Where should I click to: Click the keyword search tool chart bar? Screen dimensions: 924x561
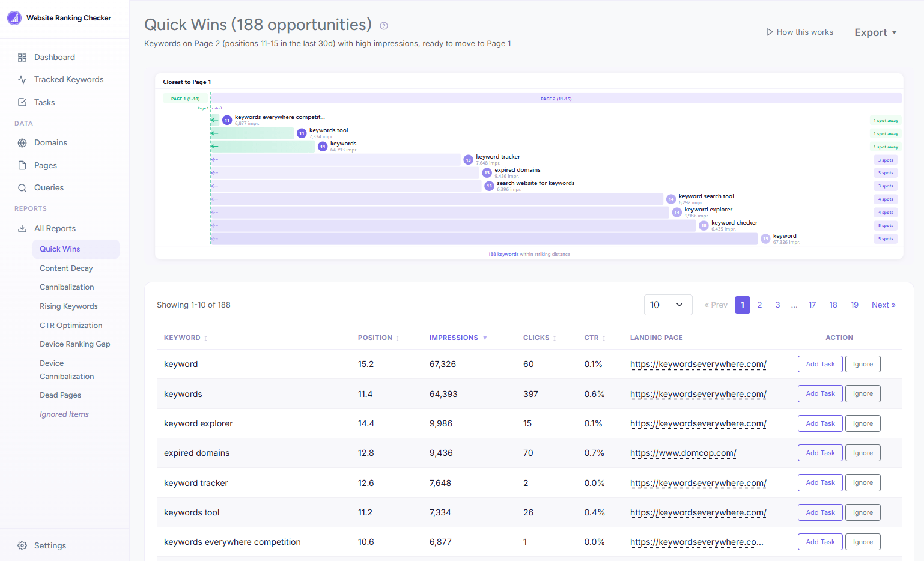(437, 199)
